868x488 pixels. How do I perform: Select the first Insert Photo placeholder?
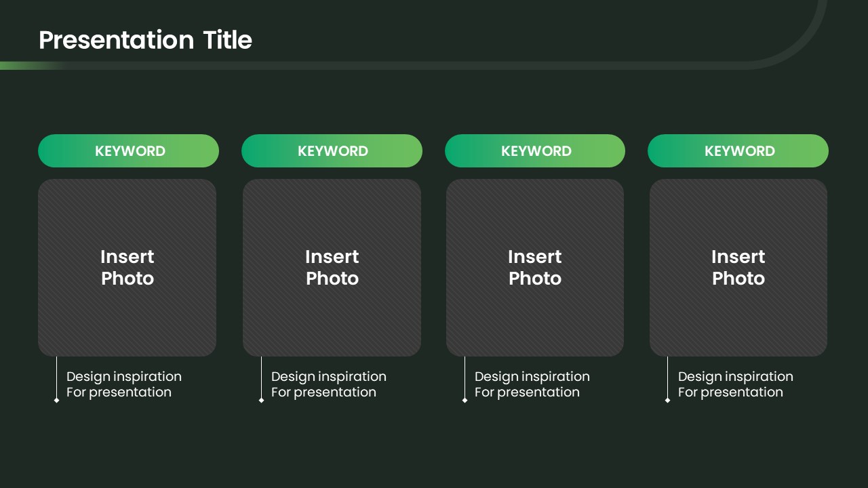coord(127,268)
